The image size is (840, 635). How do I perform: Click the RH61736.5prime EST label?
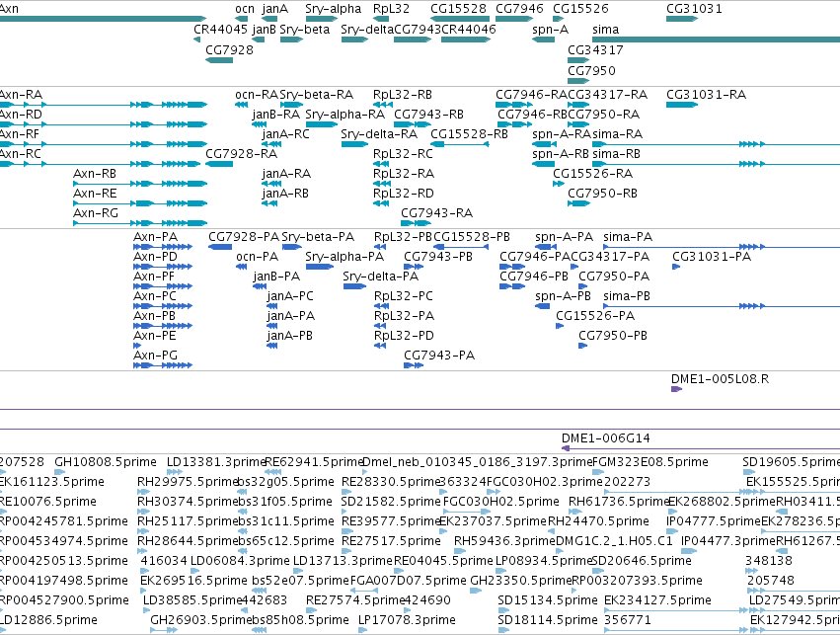[619, 502]
